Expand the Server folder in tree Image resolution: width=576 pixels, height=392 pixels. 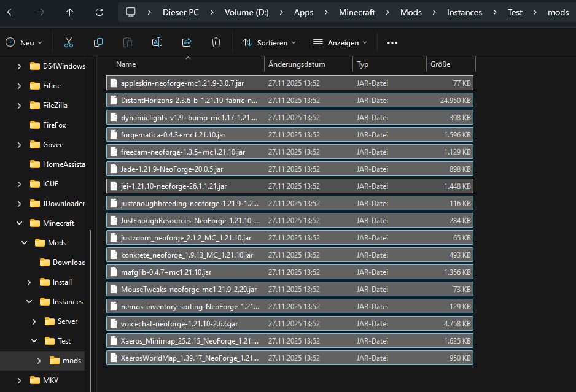point(34,321)
